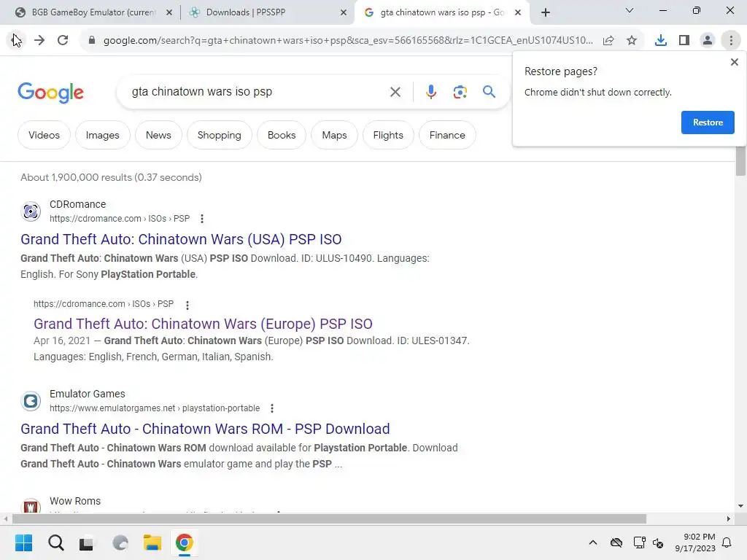Click CDRomance site favicon
747x560 pixels.
[x=31, y=211]
